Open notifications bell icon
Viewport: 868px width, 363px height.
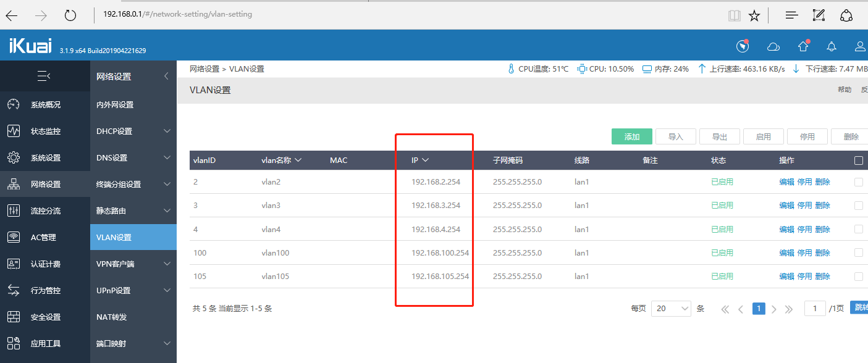point(832,46)
